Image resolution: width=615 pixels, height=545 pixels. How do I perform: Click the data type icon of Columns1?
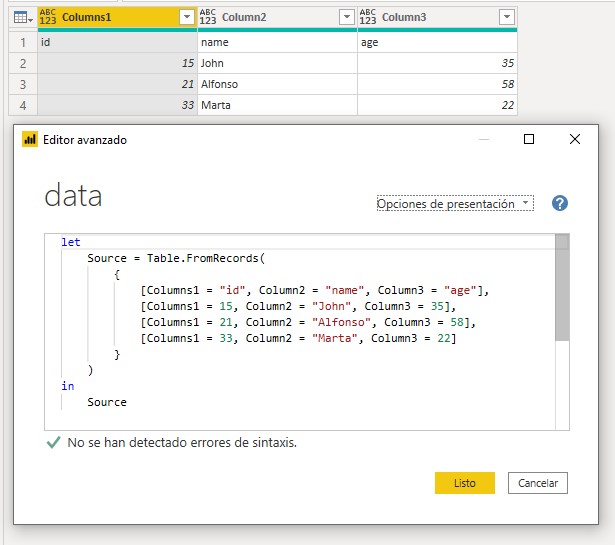tap(48, 17)
